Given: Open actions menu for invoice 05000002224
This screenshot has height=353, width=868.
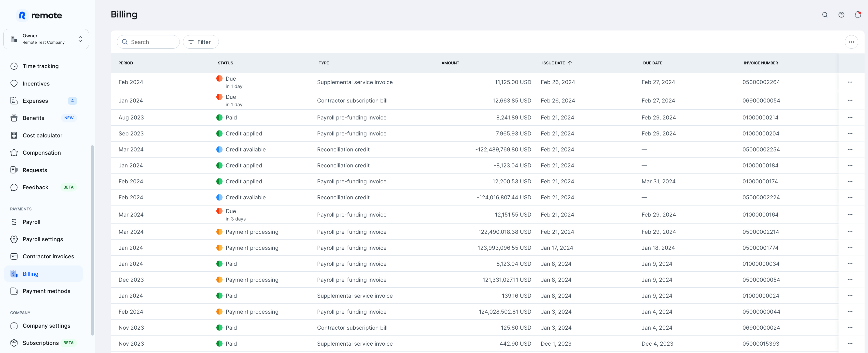Looking at the screenshot, I should (x=850, y=198).
